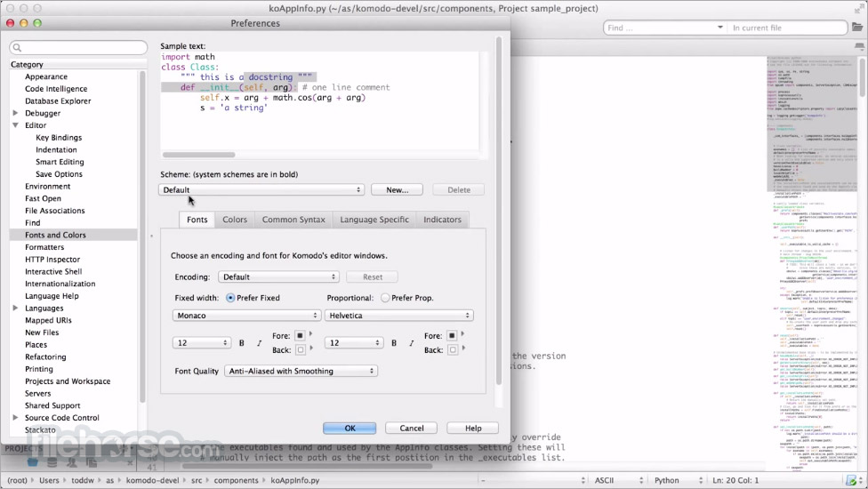The height and width of the screenshot is (489, 868).
Task: Switch to the Indicators tab
Action: click(x=442, y=220)
